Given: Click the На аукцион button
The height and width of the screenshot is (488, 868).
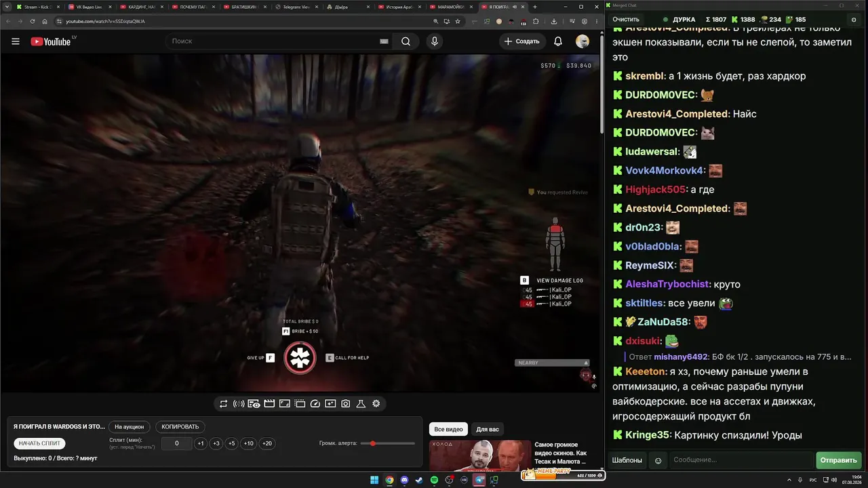Looking at the screenshot, I should pos(129,427).
